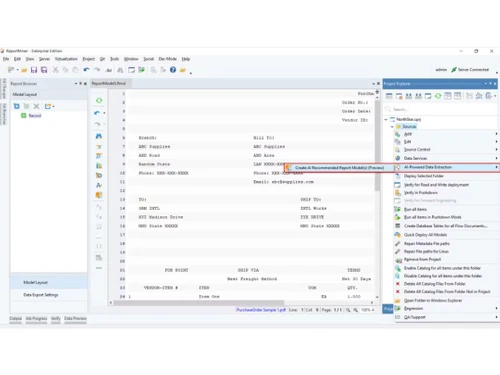This screenshot has width=500, height=375.
Task: Select AI-Powered Data Extraction menu entry
Action: coord(446,167)
